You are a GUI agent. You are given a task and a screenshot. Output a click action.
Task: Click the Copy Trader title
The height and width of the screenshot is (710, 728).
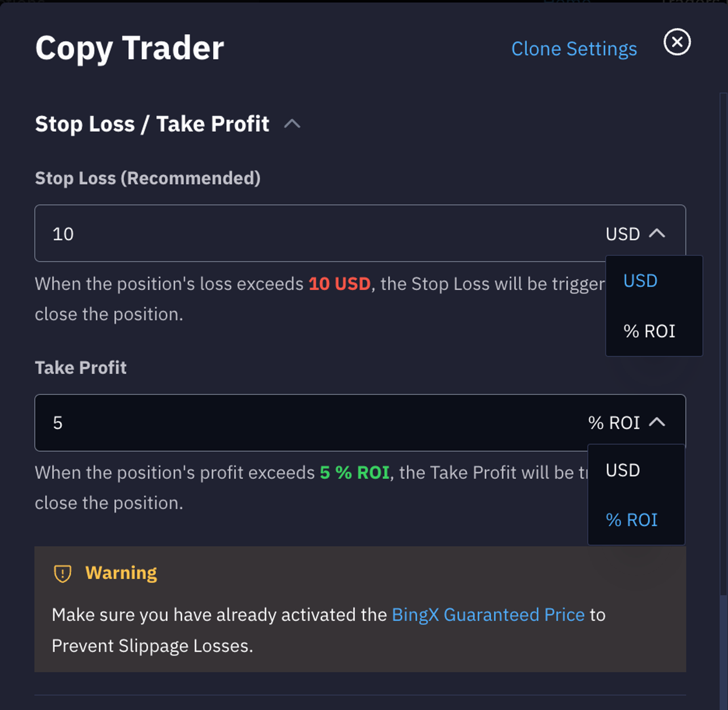point(130,48)
